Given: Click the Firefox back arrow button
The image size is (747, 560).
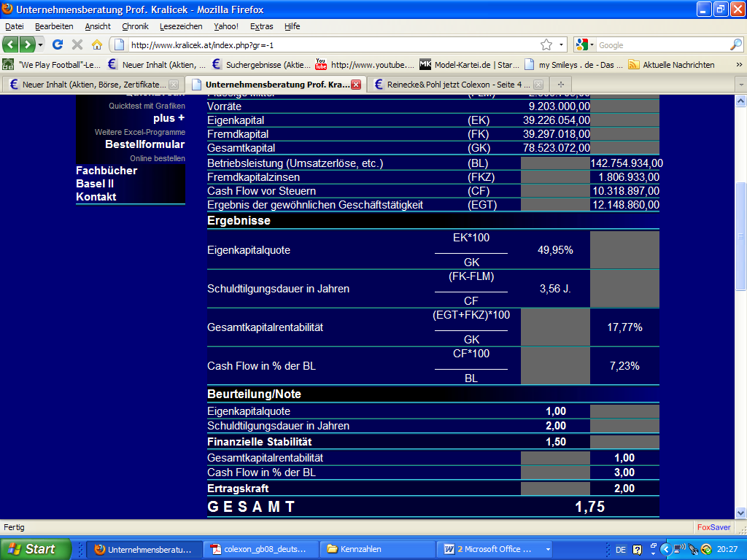Looking at the screenshot, I should click(11, 44).
